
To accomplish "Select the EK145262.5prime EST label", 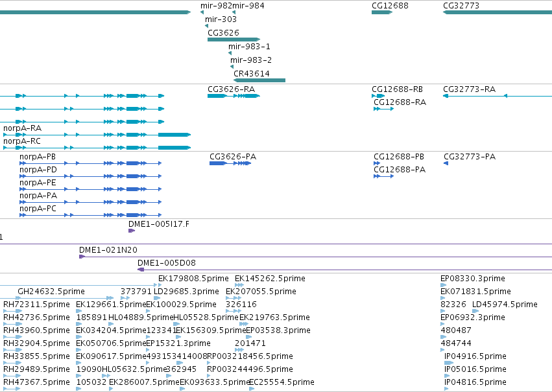I will [x=270, y=279].
